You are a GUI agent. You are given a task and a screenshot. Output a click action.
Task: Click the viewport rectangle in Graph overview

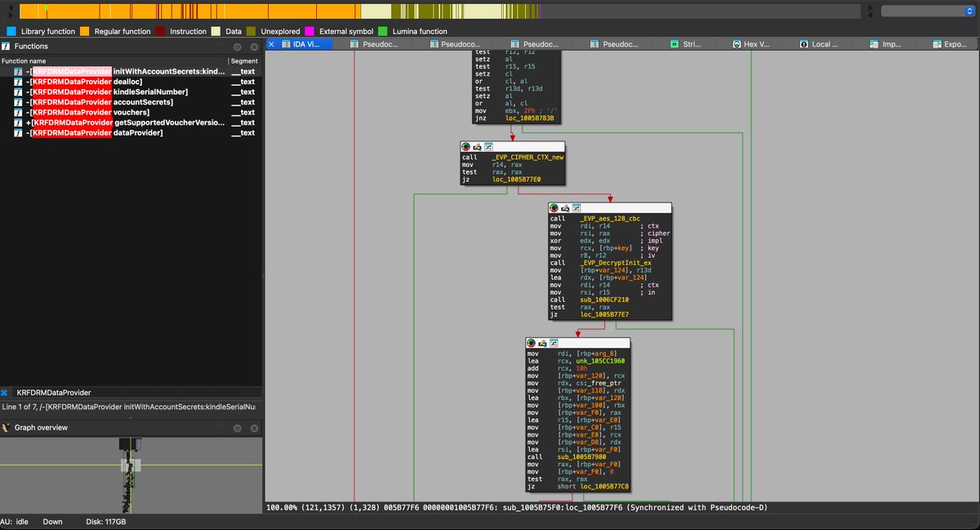[x=131, y=464]
